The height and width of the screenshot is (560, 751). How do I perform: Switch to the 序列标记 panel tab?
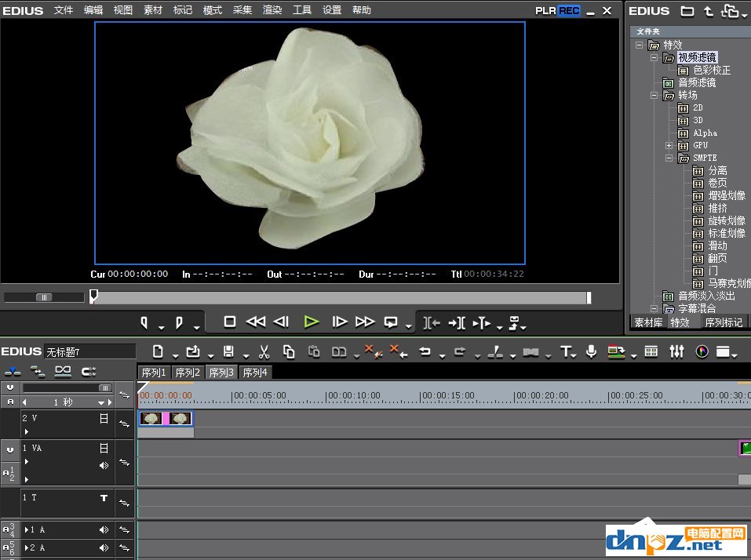point(724,322)
